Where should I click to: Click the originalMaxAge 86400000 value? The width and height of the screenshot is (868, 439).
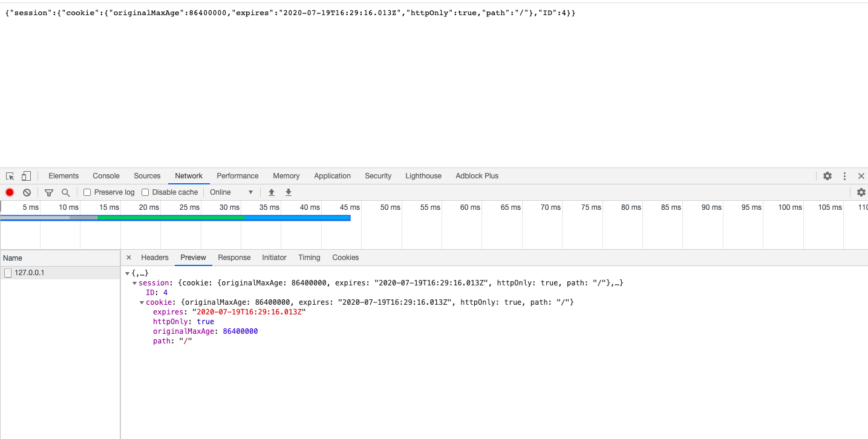[240, 331]
